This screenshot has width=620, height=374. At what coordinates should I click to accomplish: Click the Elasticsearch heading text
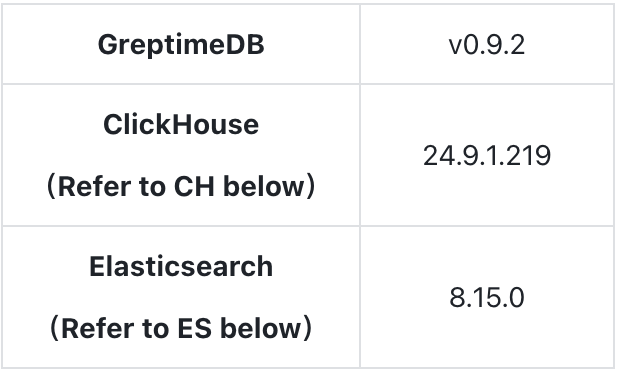click(x=181, y=266)
